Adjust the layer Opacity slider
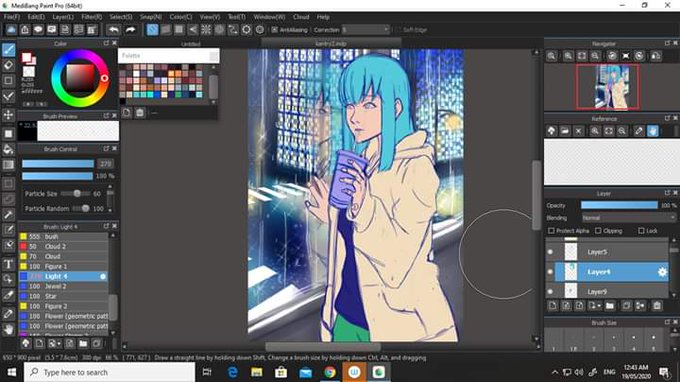The image size is (680, 382). [619, 205]
